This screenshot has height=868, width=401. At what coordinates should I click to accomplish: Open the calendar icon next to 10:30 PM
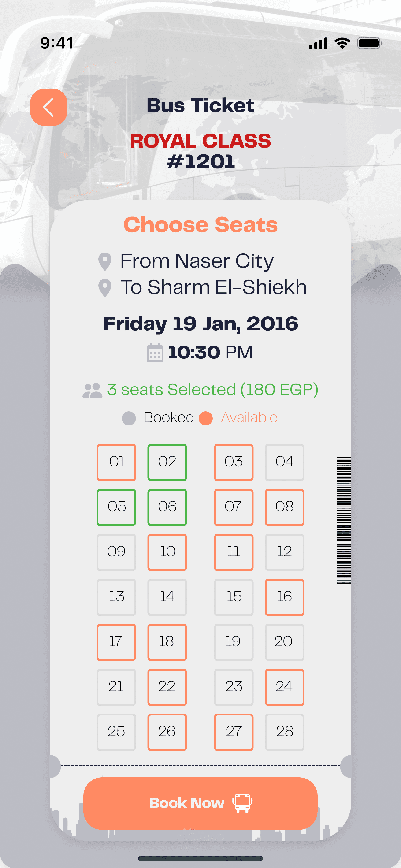155,353
